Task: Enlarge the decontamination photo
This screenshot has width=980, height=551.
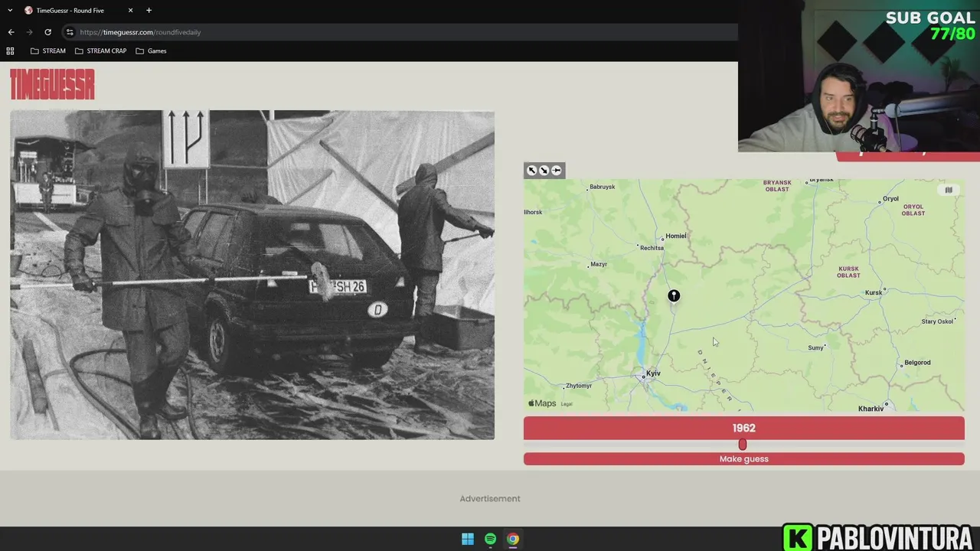Action: (252, 275)
